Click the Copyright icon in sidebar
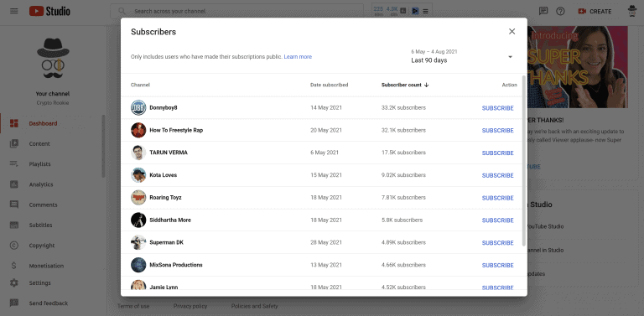644x316 pixels. click(14, 246)
